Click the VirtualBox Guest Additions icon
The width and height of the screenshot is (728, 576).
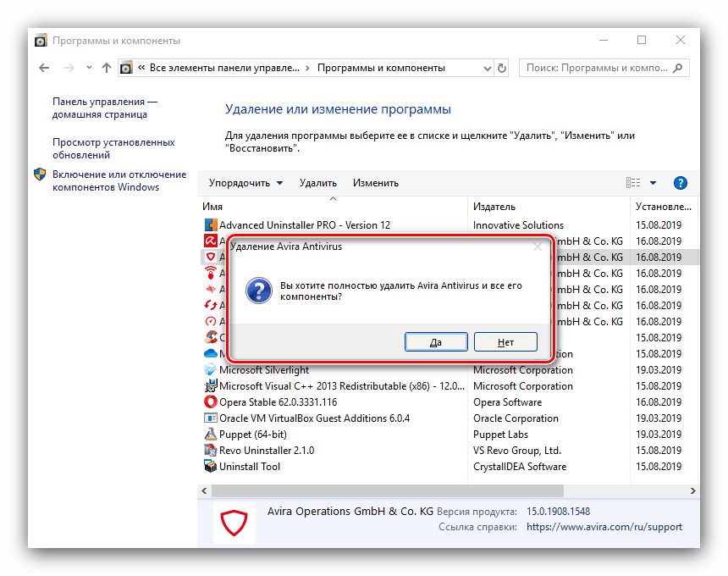pos(211,418)
